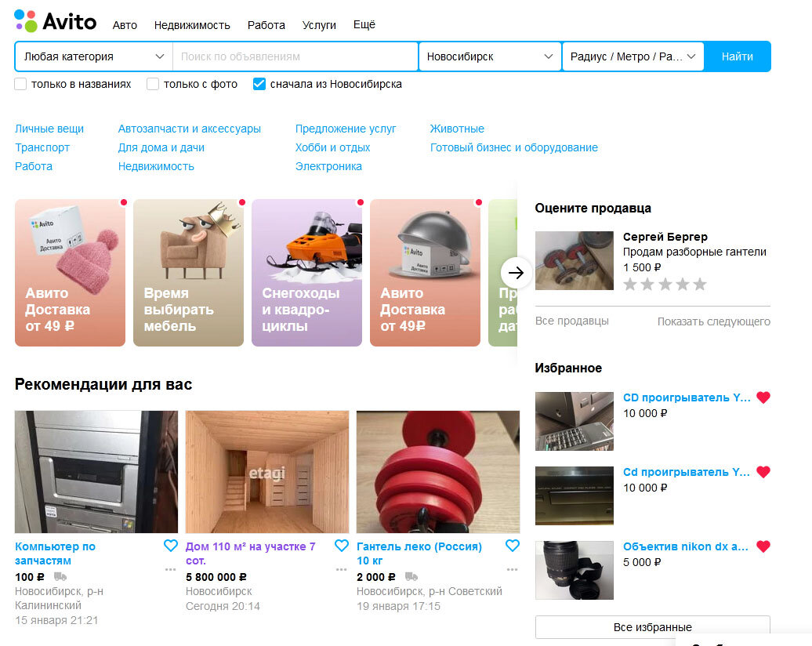This screenshot has height=646, width=812.
Task: Save the Компьютер по запчастям listing to favorites
Action: coord(170,546)
